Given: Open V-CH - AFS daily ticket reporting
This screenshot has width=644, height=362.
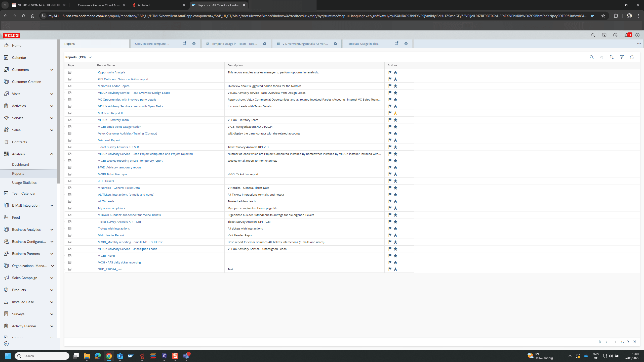Looking at the screenshot, I should (119, 262).
